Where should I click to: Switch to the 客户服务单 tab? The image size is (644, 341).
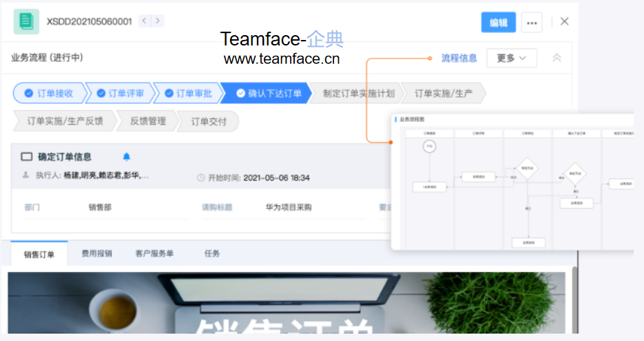154,254
